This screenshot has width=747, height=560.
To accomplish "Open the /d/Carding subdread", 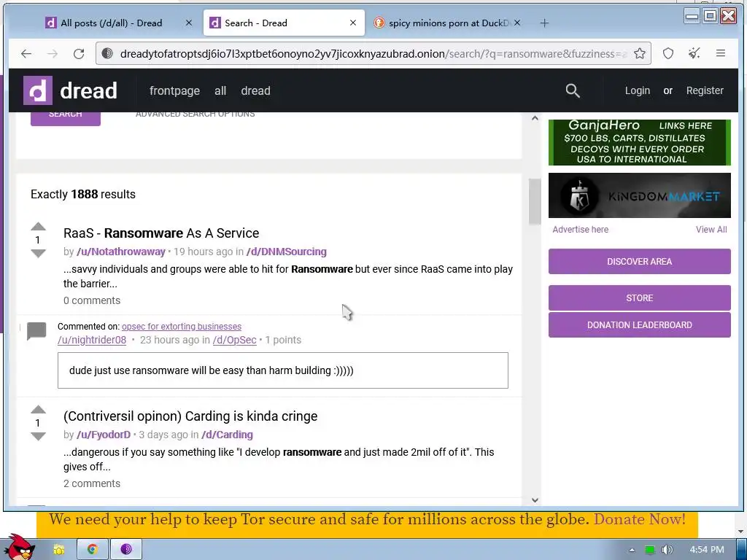I will [228, 435].
